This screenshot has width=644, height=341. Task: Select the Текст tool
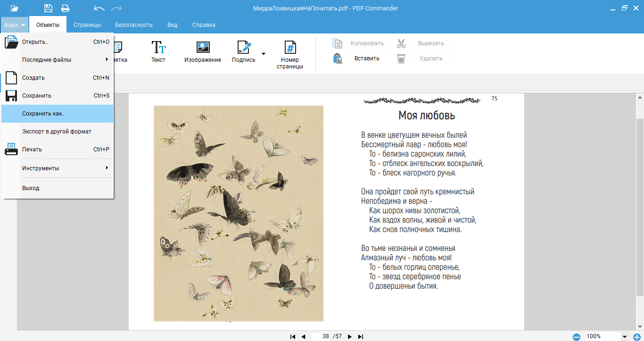(x=158, y=52)
